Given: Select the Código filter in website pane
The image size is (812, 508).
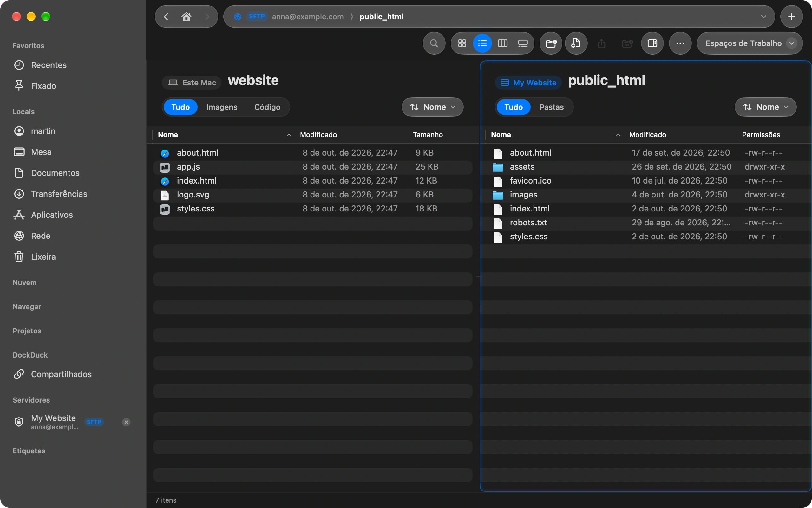Looking at the screenshot, I should tap(267, 107).
